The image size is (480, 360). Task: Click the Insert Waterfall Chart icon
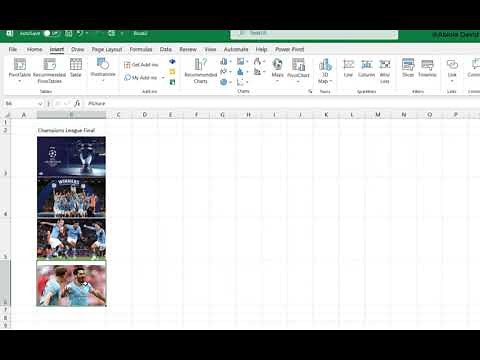coord(257,61)
